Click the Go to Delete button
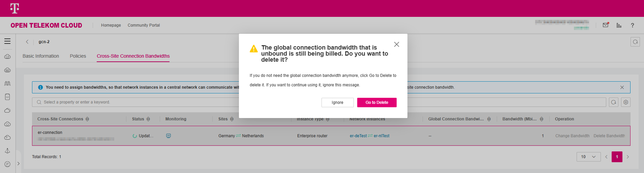The width and height of the screenshot is (644, 173). [377, 103]
